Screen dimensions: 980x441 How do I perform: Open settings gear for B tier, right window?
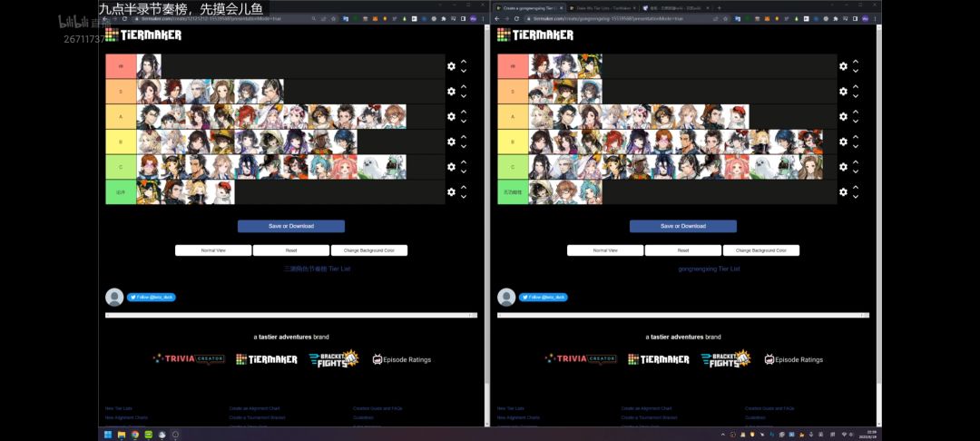pos(843,142)
